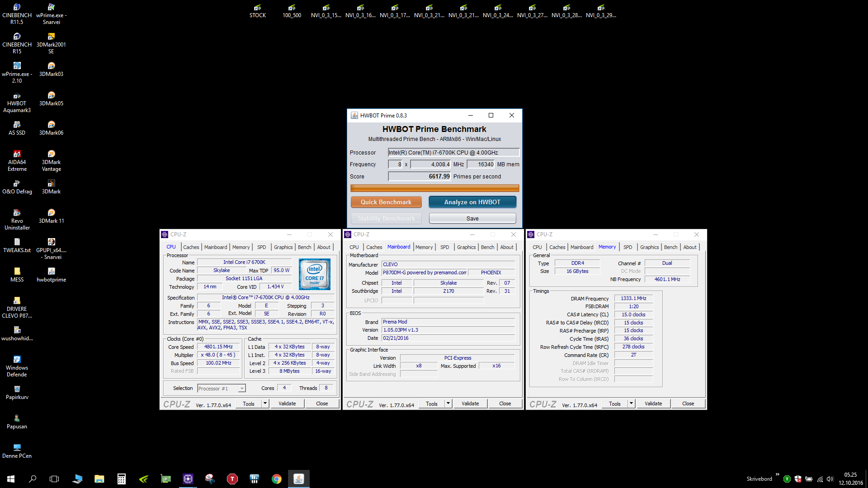Open HWBOT Aquamark3 desktop icon
Screen dimensions: 868x488
(x=17, y=102)
